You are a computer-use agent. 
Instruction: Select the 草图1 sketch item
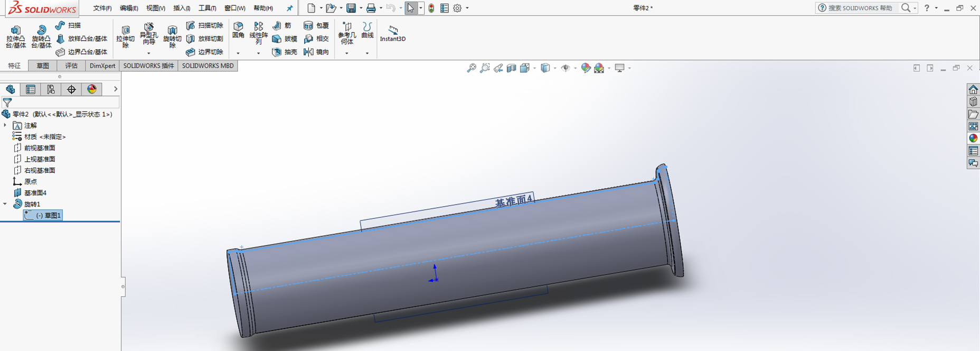pos(43,215)
